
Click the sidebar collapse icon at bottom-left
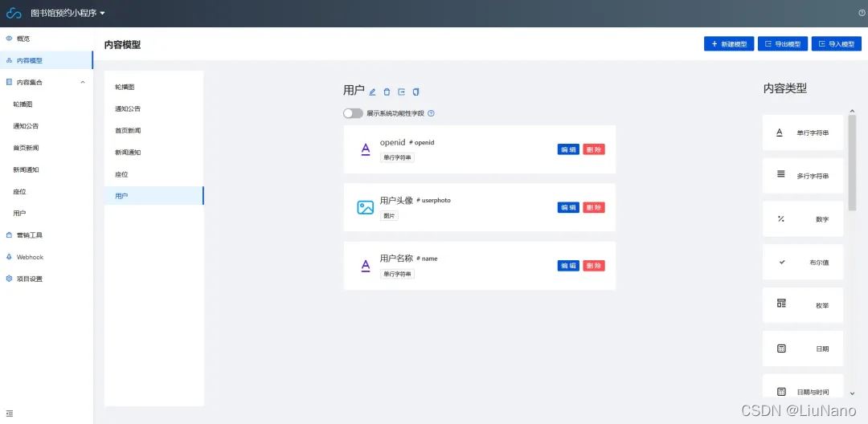pos(10,413)
